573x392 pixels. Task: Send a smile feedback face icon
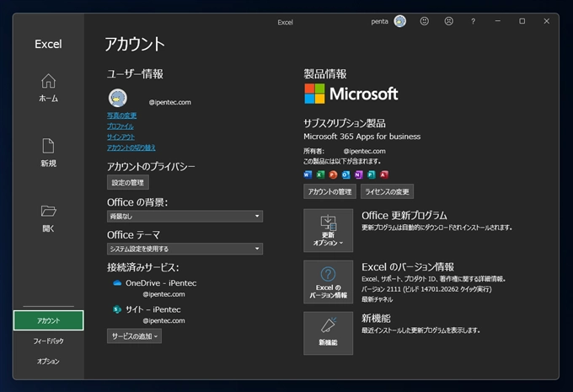pos(424,21)
